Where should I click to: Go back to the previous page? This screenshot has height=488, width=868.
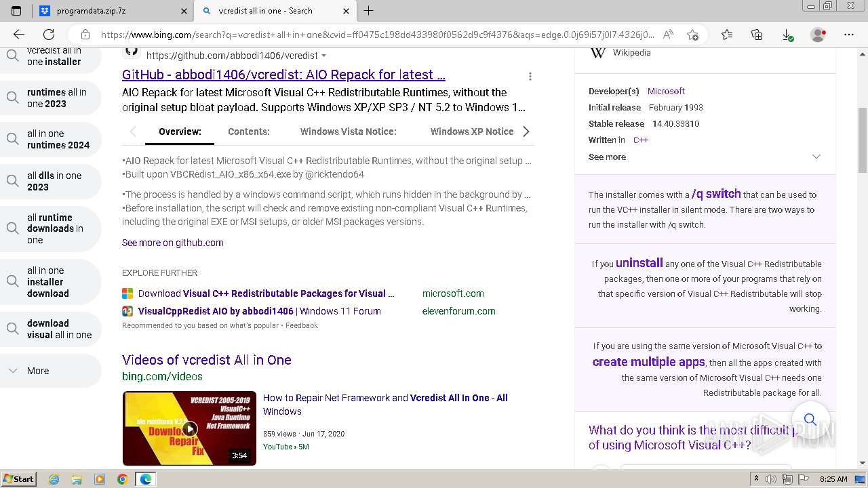click(x=19, y=35)
